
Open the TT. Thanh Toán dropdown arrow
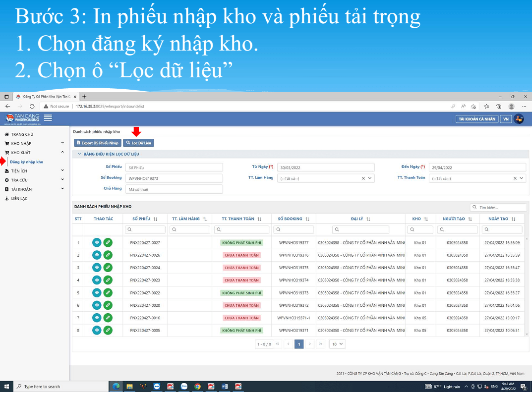(x=522, y=178)
